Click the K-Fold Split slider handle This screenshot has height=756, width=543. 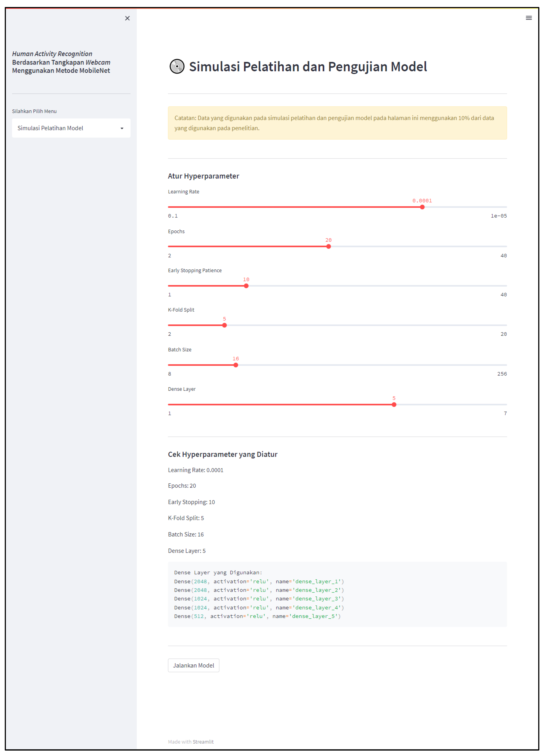(x=225, y=325)
